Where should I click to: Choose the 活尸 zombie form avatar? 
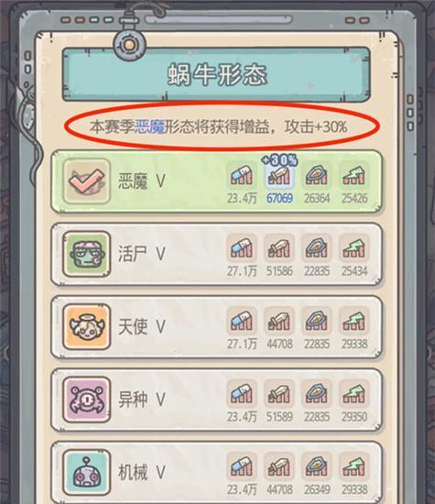click(87, 254)
